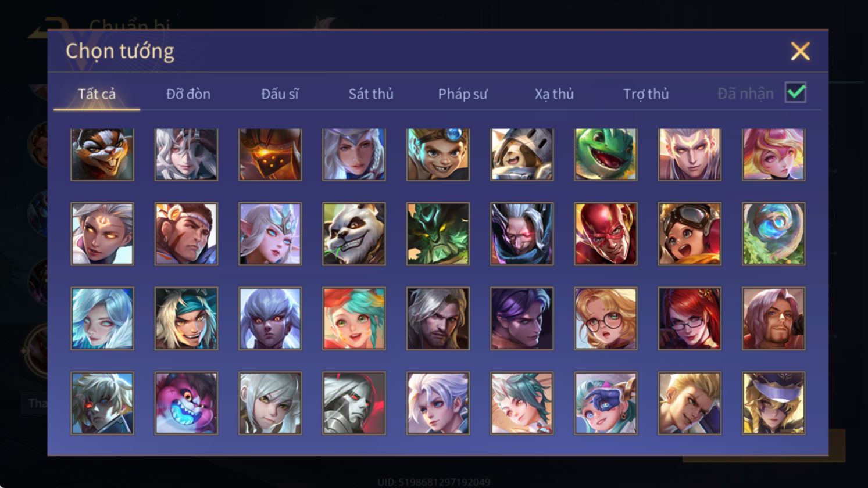Select the red masked Flash hero

point(606,234)
